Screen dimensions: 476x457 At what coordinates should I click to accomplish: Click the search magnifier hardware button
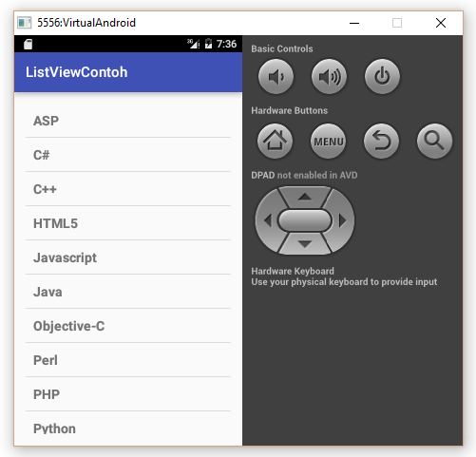point(434,141)
